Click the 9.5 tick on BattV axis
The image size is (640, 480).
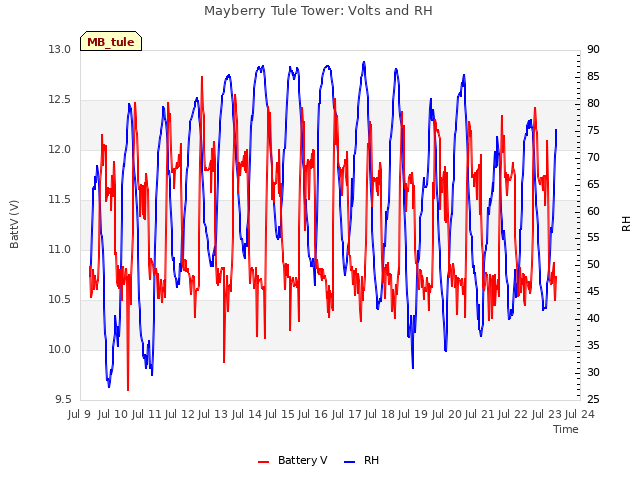click(x=63, y=399)
